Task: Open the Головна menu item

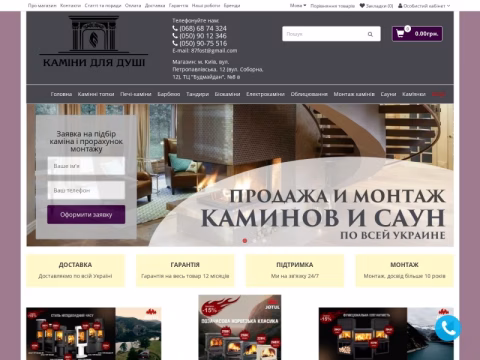Action: (61, 94)
